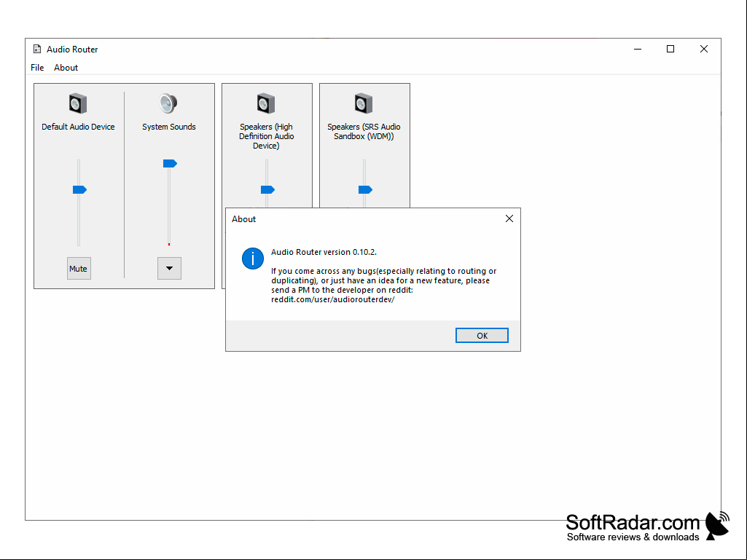This screenshot has height=560, width=747.
Task: Click the Default Audio Device volume slider
Action: (x=79, y=189)
